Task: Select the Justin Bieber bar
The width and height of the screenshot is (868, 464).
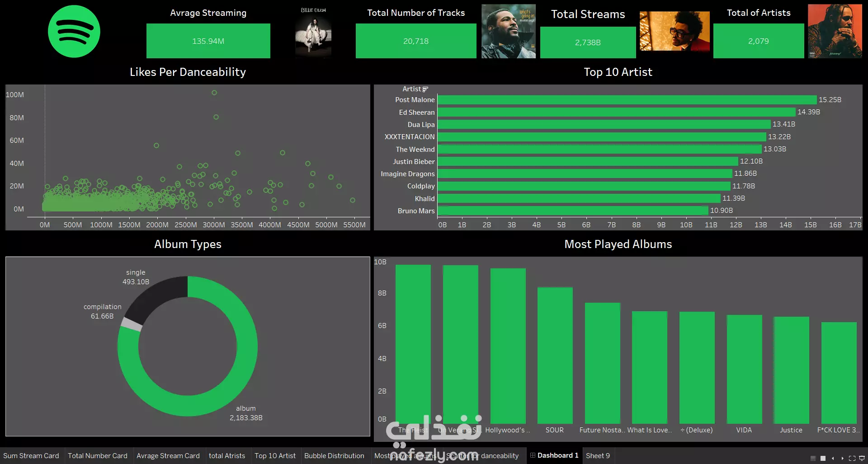Action: coord(588,161)
